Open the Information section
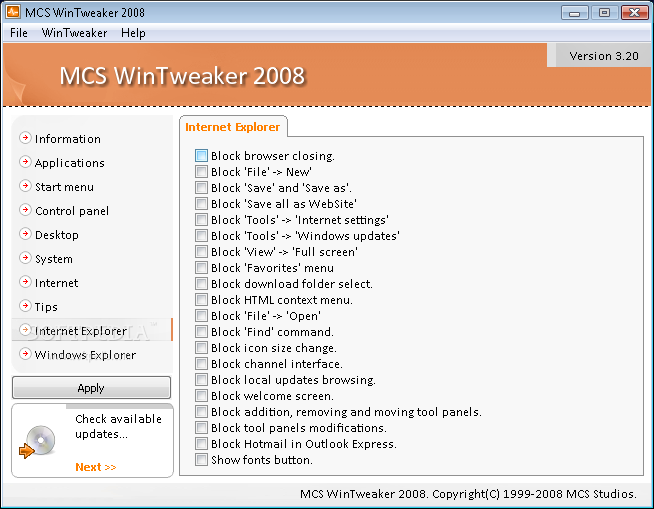The image size is (654, 509). click(x=68, y=139)
